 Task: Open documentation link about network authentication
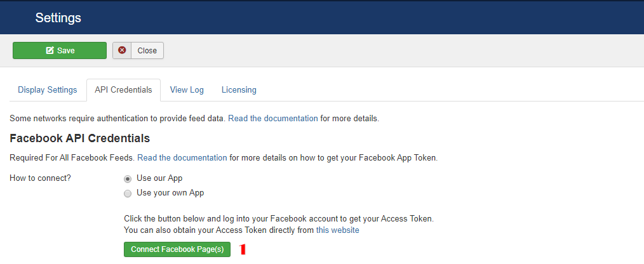coord(272,119)
